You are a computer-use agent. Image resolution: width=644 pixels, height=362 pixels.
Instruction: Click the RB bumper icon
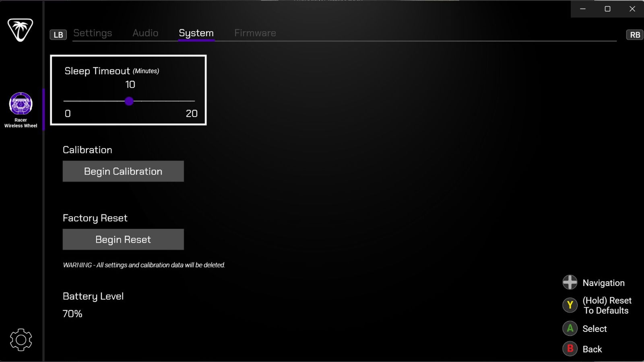pos(635,35)
